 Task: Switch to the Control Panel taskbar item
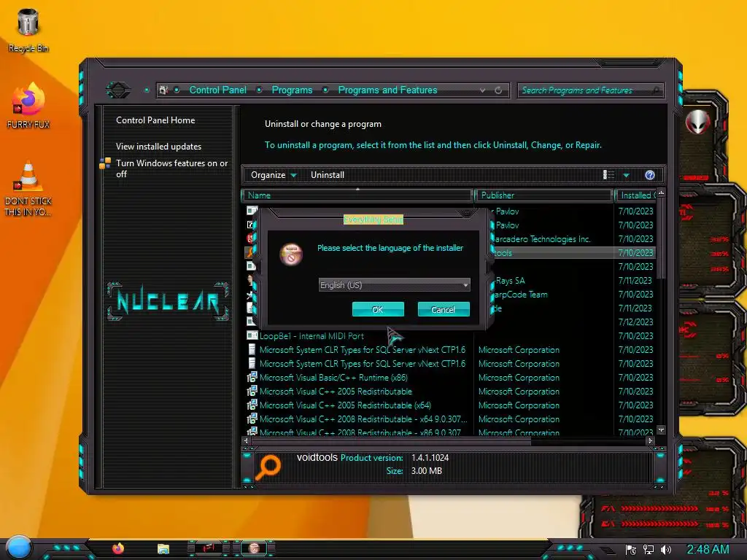tap(209, 548)
